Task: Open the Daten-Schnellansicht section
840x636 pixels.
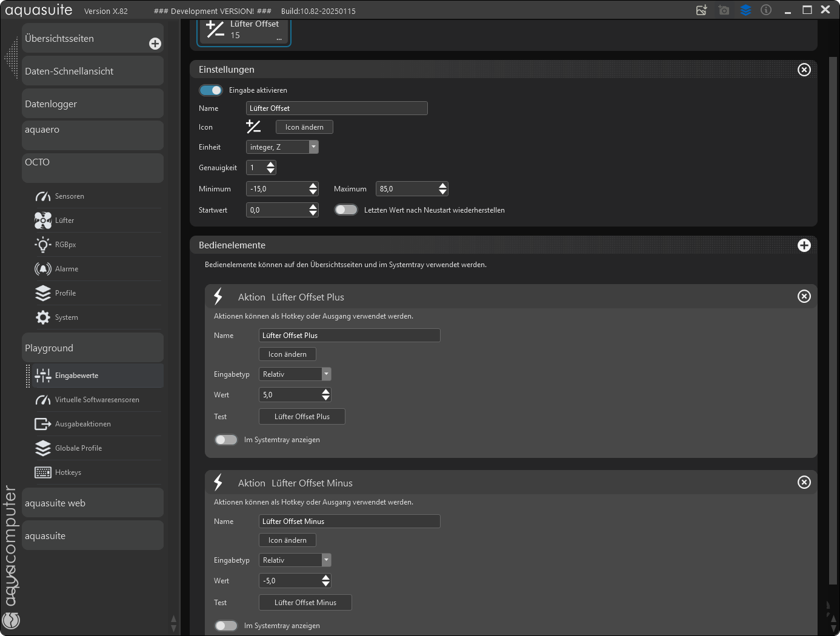Action: [93, 71]
